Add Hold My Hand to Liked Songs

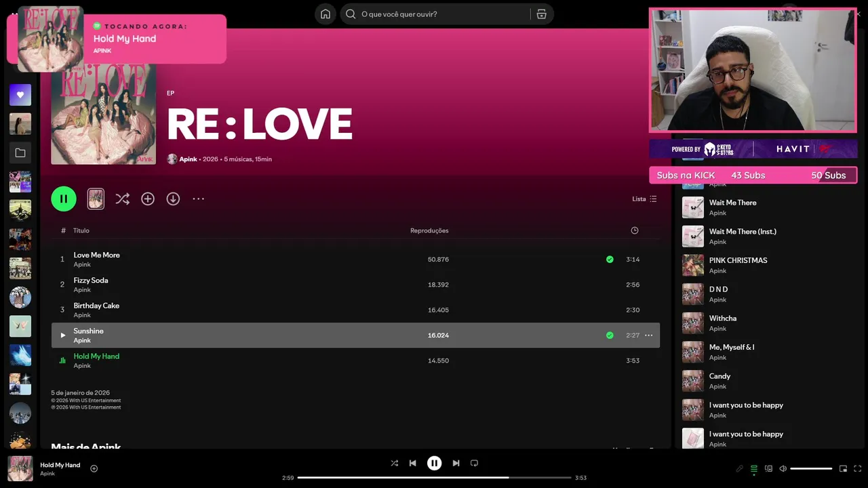pos(94,468)
